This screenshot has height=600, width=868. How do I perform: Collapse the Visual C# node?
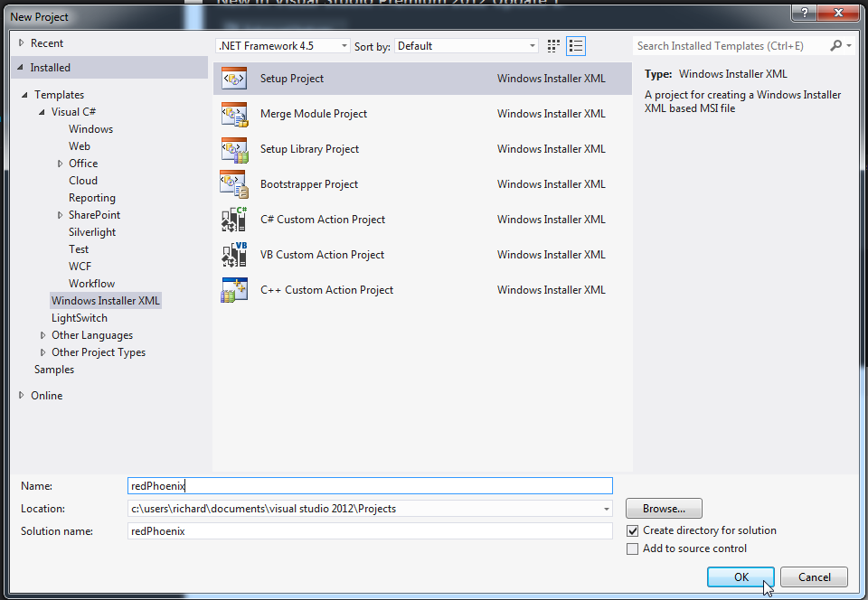point(42,112)
